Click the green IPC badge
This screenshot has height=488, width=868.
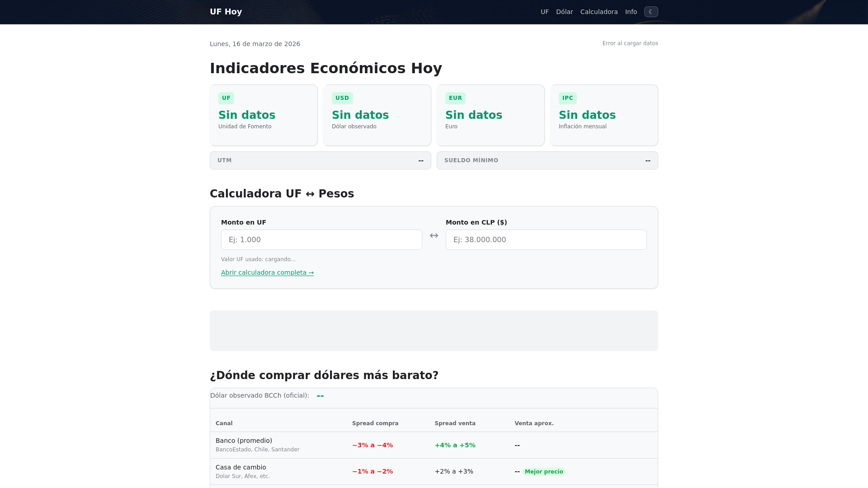click(568, 98)
